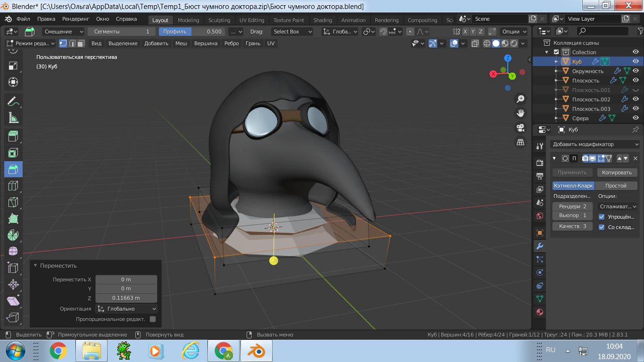Enable face select mode

pos(81,43)
